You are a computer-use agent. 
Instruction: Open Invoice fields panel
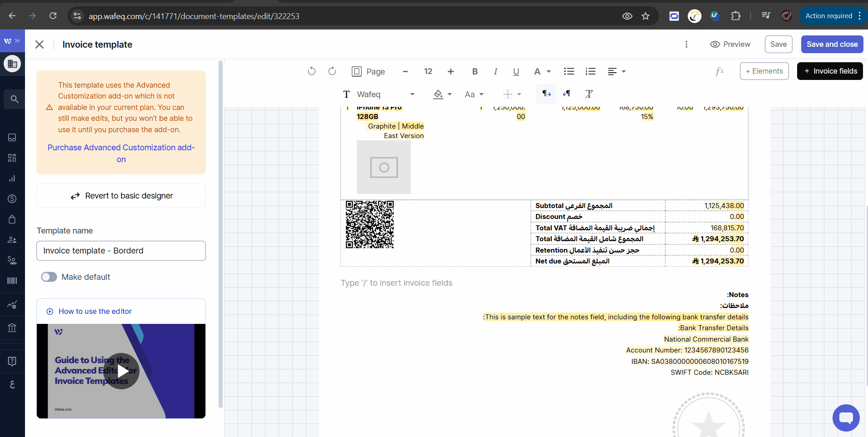point(830,71)
